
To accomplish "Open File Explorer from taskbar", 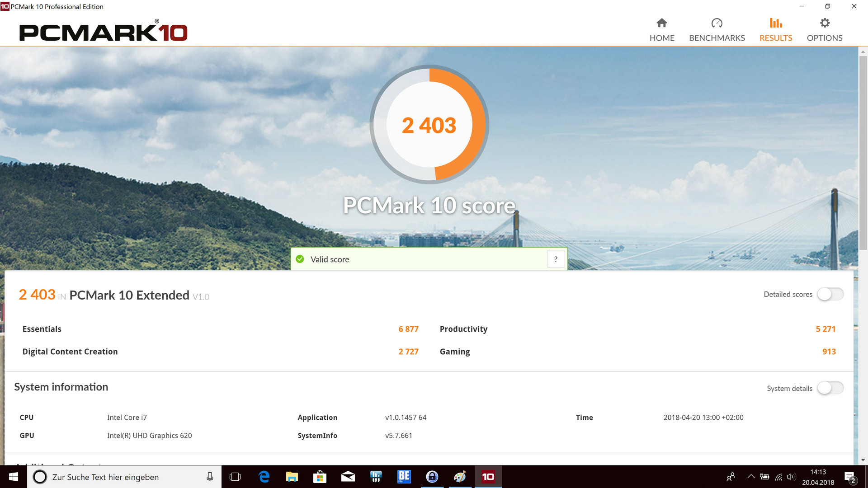I will (292, 477).
